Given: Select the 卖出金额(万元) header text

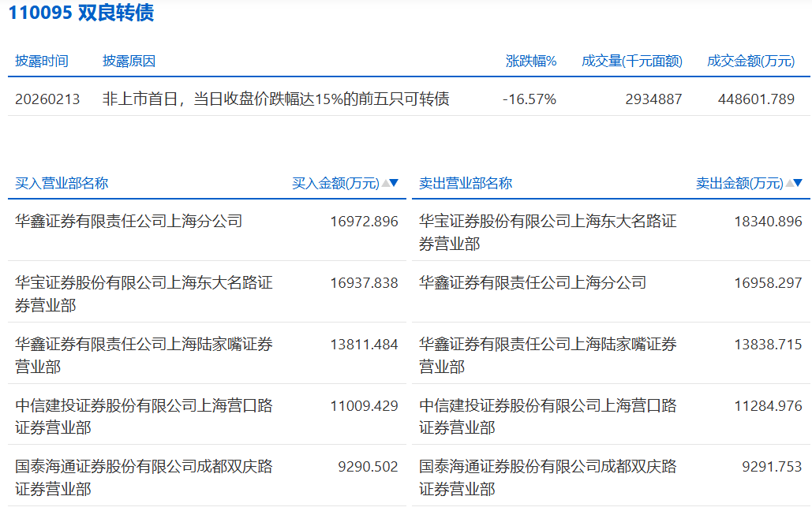Looking at the screenshot, I should (739, 183).
